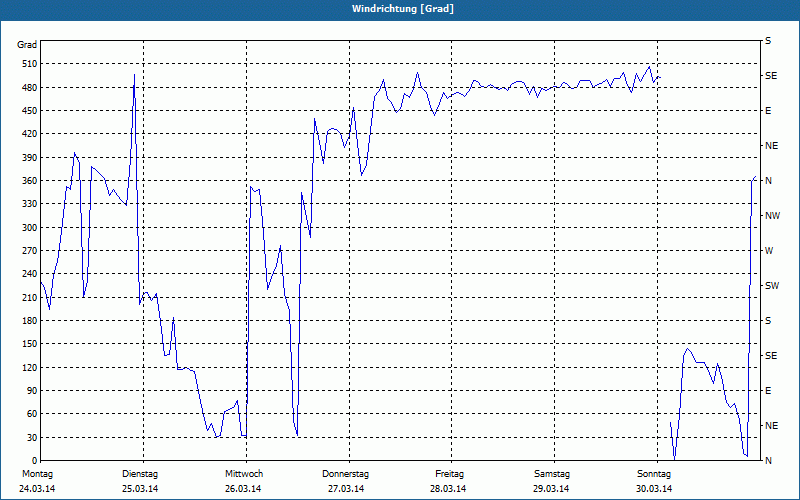Viewport: 800px width, 500px height.
Task: Click the Freitag day label
Action: tap(449, 474)
